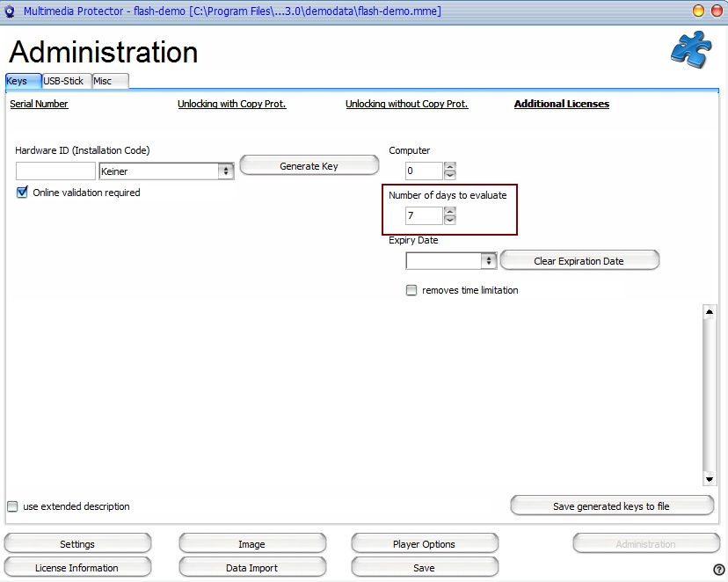This screenshot has height=582, width=728.
Task: Click the blue puzzle piece logo
Action: pyautogui.click(x=691, y=49)
